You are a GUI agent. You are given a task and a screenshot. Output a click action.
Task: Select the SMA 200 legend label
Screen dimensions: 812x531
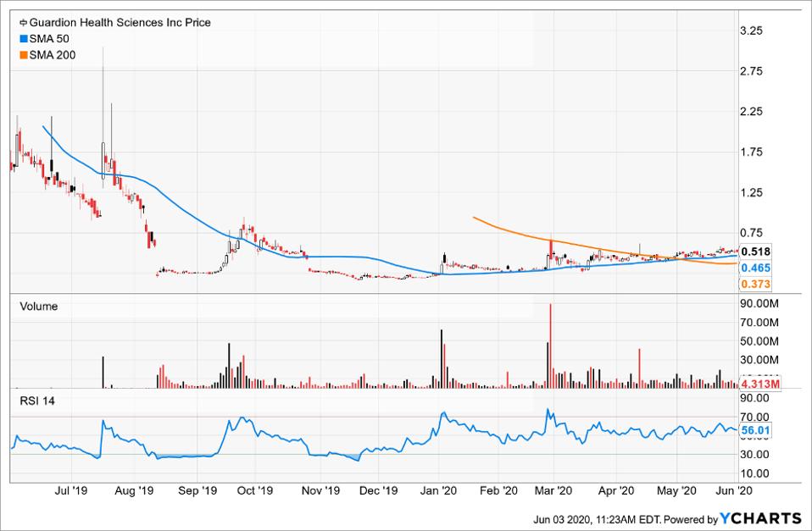click(53, 55)
